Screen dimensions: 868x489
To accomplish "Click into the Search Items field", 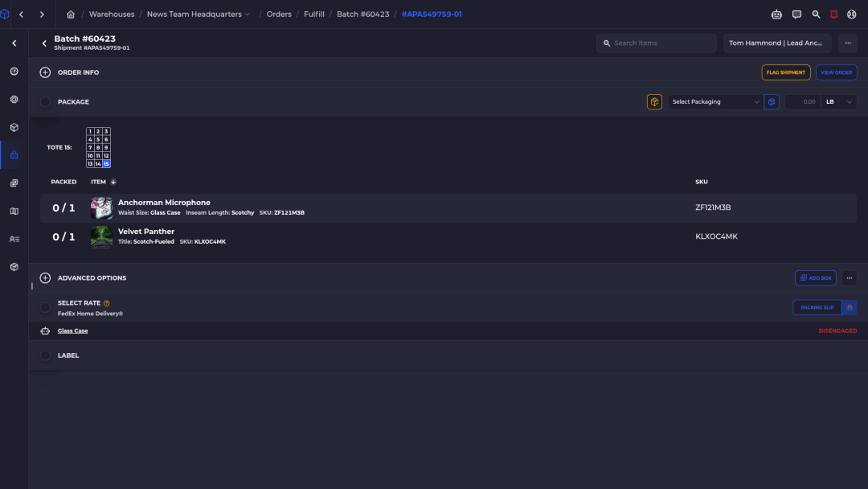I will coord(657,43).
